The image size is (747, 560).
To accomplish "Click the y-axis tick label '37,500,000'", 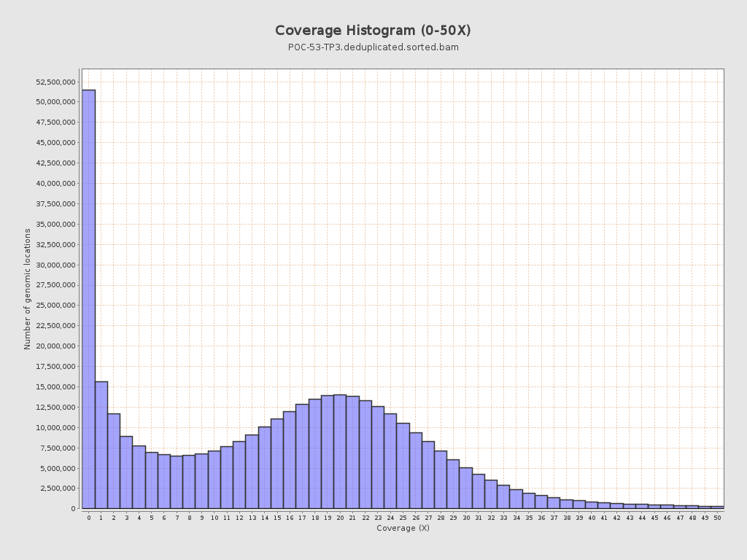I will pyautogui.click(x=55, y=204).
